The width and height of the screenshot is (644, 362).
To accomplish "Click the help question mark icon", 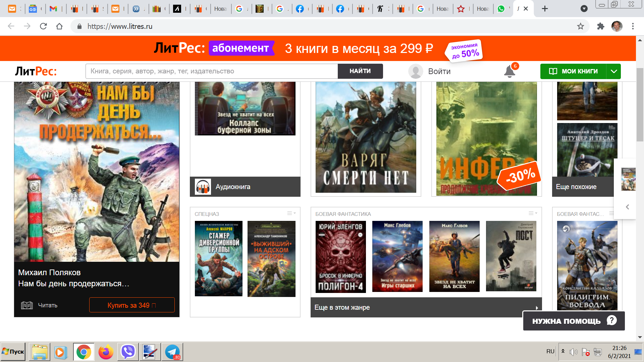I will coord(612,321).
